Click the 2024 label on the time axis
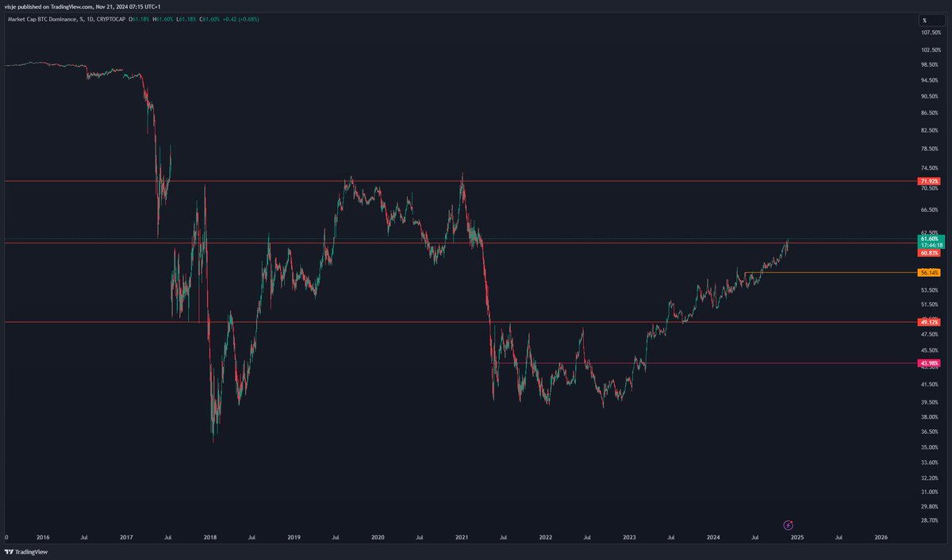 coord(713,537)
